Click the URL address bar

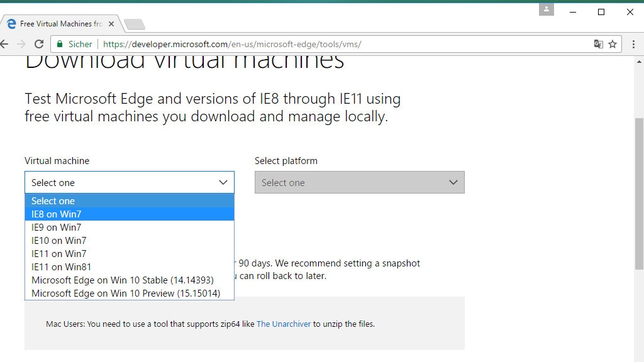tap(314, 44)
